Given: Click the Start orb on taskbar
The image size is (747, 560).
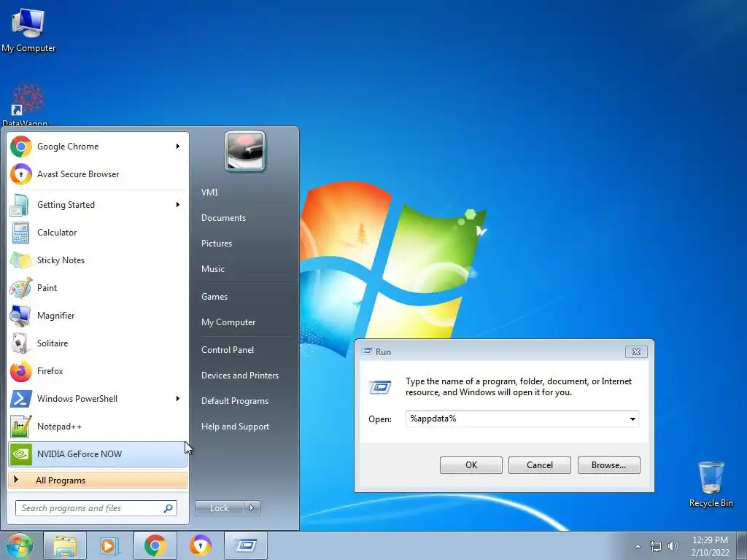Looking at the screenshot, I should [19, 545].
